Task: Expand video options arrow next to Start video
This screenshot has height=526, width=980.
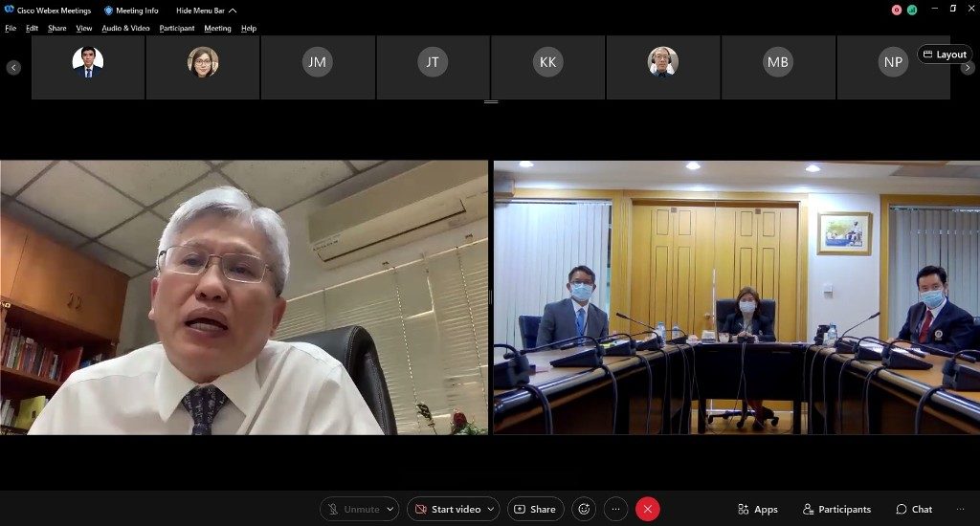Action: [x=491, y=510]
